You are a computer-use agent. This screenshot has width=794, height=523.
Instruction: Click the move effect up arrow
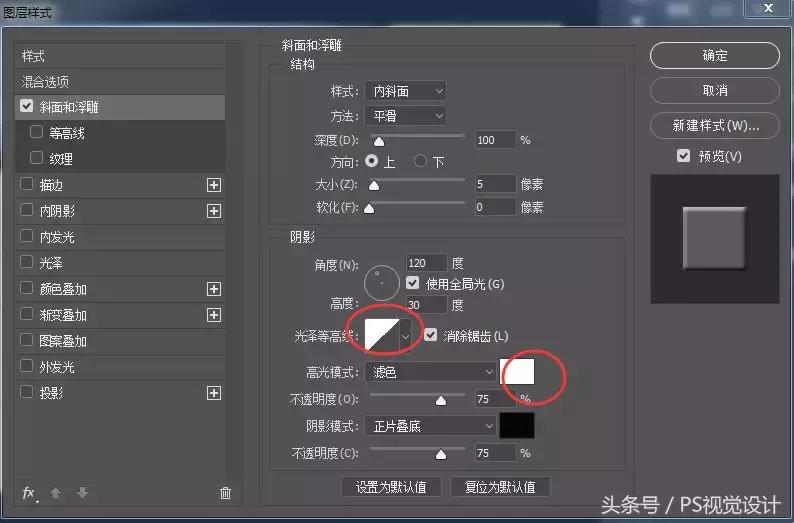56,492
